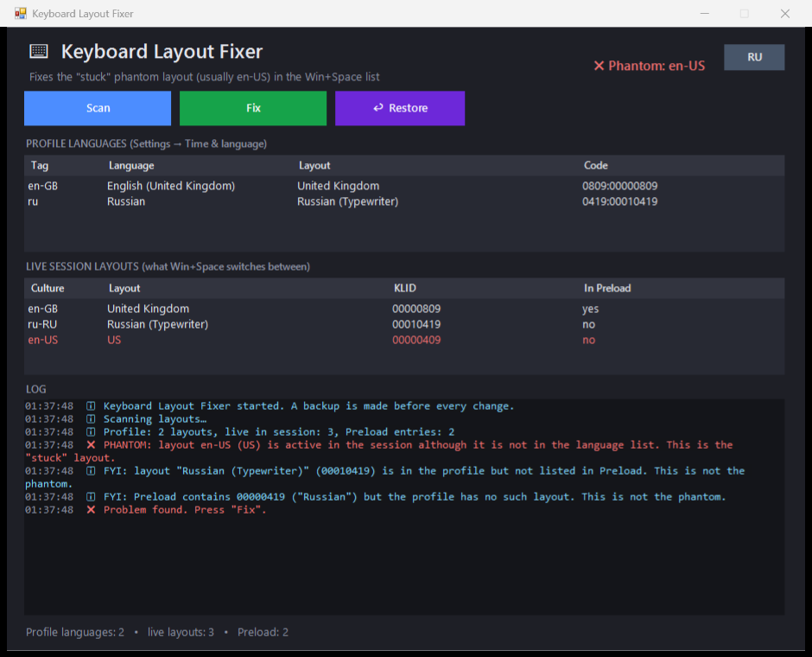This screenshot has height=657, width=812.
Task: Close the Keyboard Layout Fixer window
Action: 785,14
